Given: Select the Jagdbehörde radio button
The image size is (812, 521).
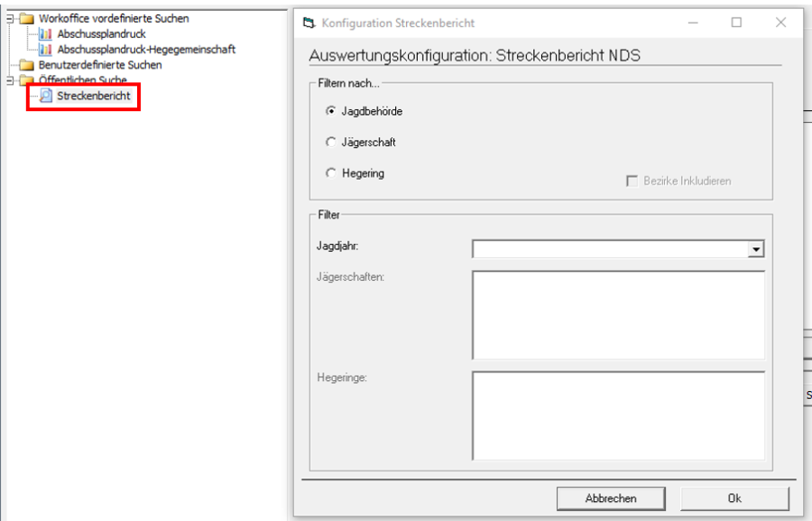Looking at the screenshot, I should click(331, 112).
